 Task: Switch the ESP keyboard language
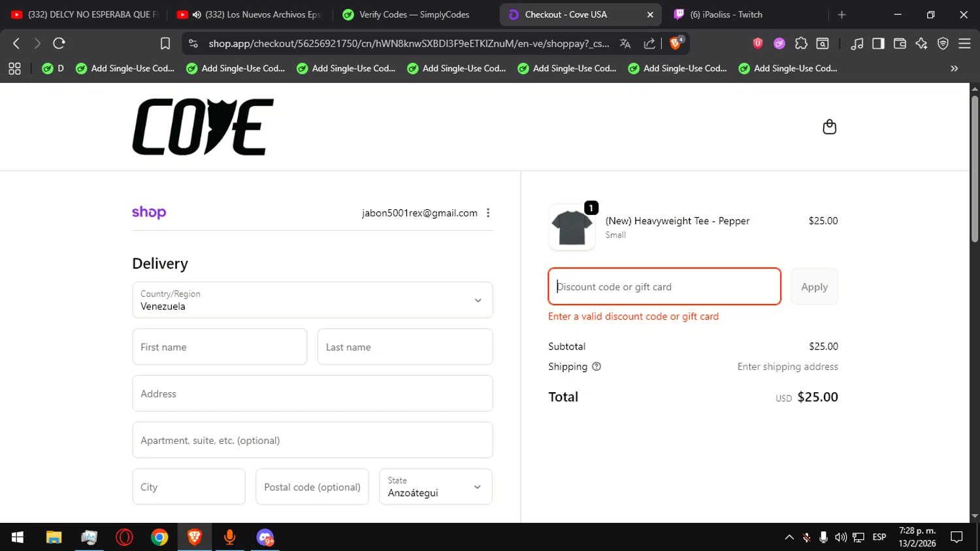(879, 537)
